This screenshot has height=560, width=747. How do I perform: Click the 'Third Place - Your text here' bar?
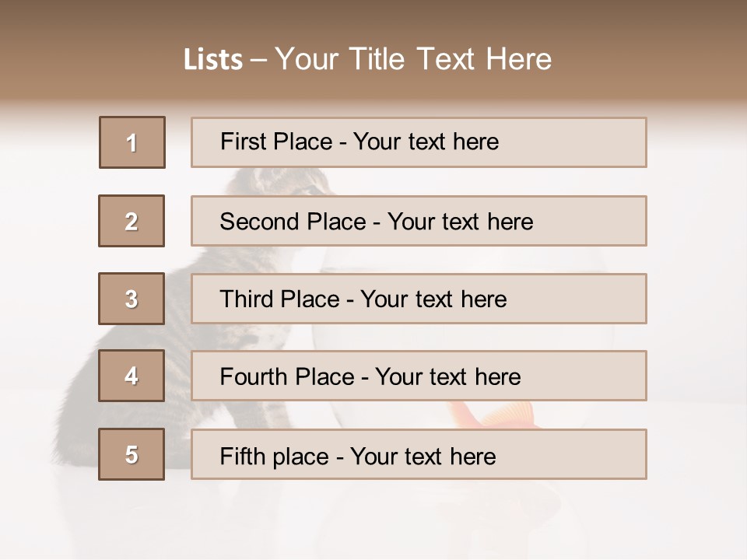419,299
